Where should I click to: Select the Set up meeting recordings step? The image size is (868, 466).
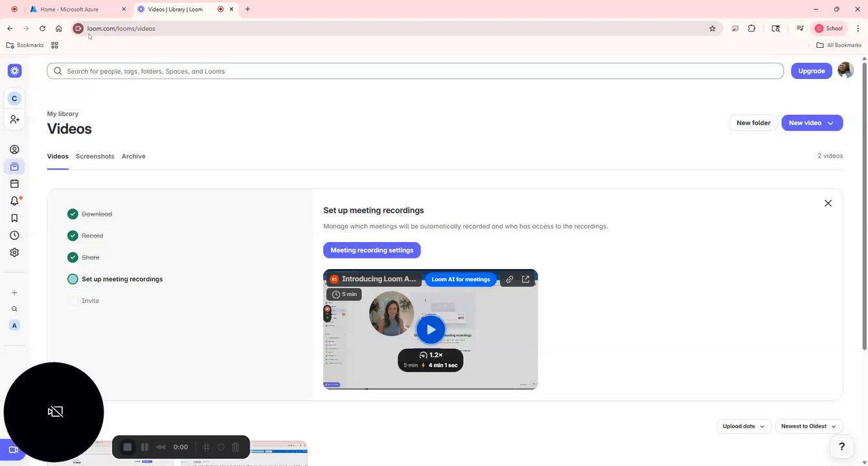coord(115,280)
